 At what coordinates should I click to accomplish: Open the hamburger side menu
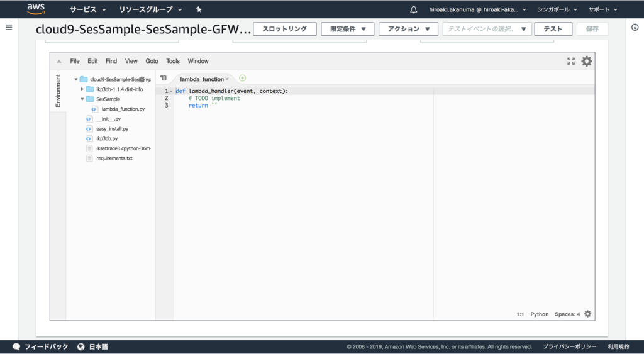point(9,28)
